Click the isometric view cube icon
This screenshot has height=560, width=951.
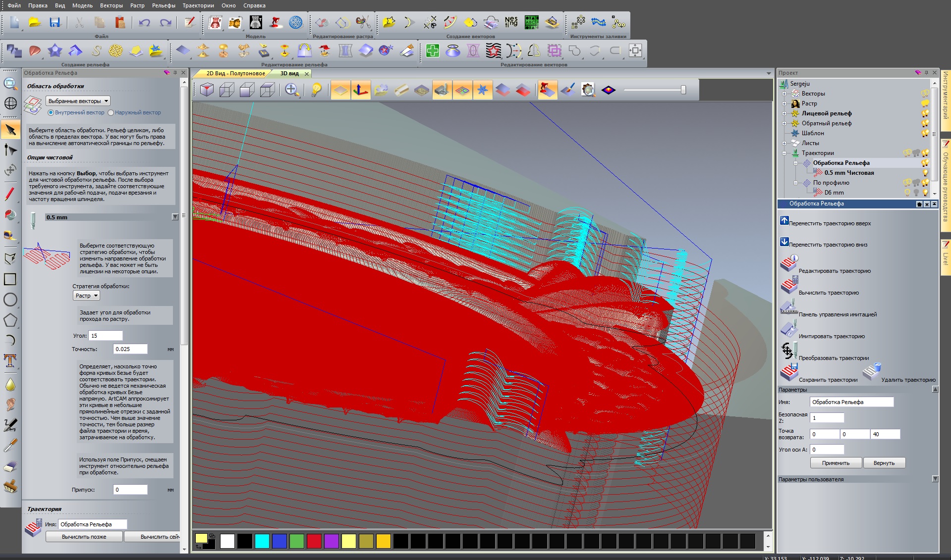coord(207,90)
